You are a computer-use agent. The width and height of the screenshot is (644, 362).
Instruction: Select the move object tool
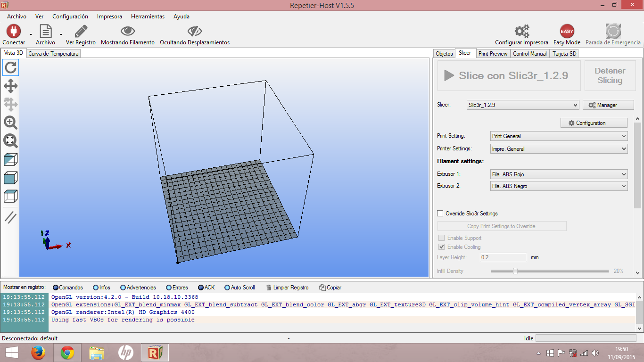pos(11,104)
